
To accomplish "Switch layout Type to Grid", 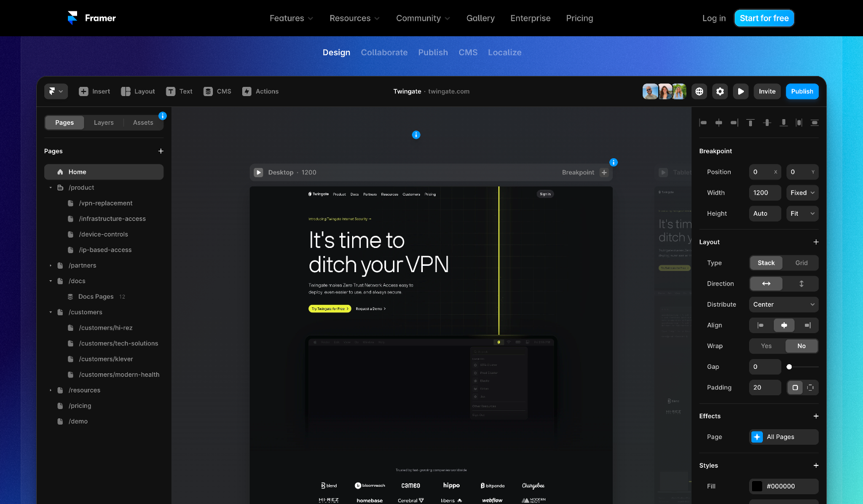I will (801, 263).
